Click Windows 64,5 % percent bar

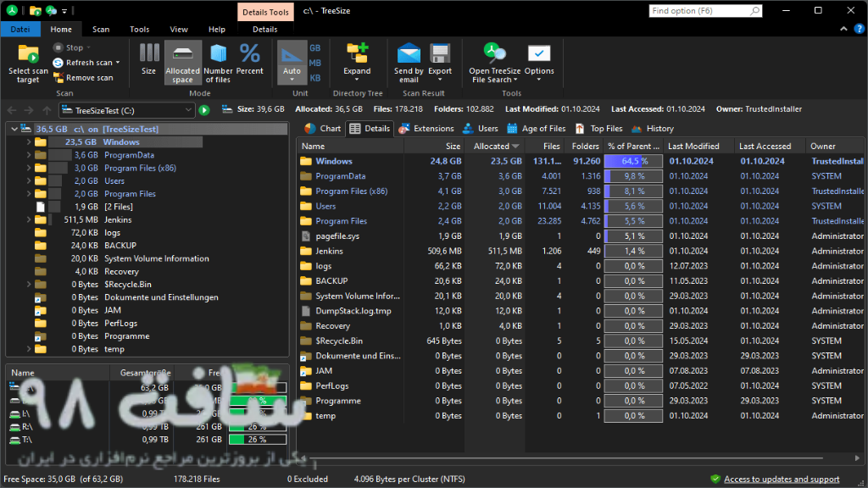click(633, 161)
